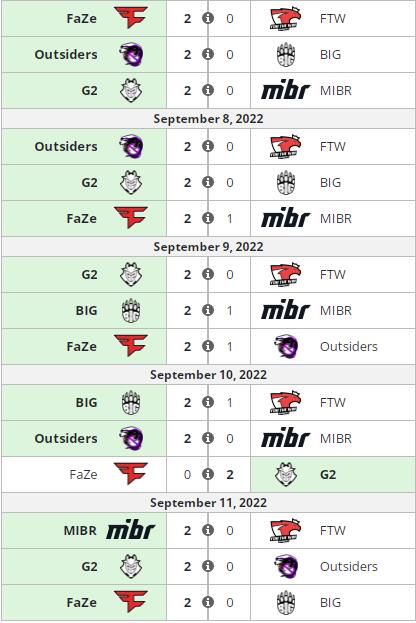Viewport: 416px width, 623px height.
Task: Open Outsiders team link in G2 vs Outsiders row
Action: click(349, 566)
